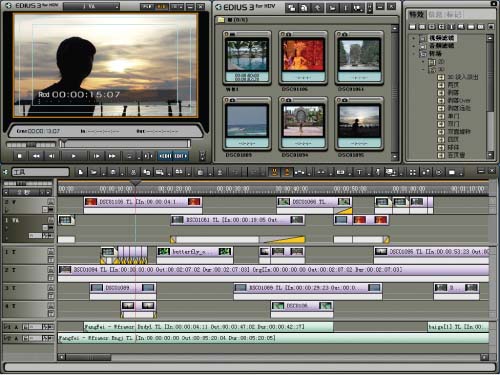
Task: Collapse the 转场 transitions node
Action: click(x=414, y=53)
